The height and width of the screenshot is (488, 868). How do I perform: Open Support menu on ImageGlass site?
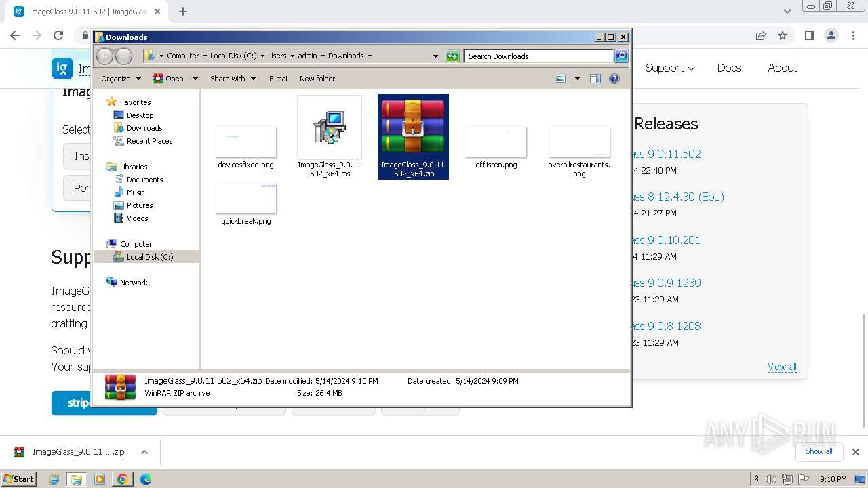click(670, 68)
